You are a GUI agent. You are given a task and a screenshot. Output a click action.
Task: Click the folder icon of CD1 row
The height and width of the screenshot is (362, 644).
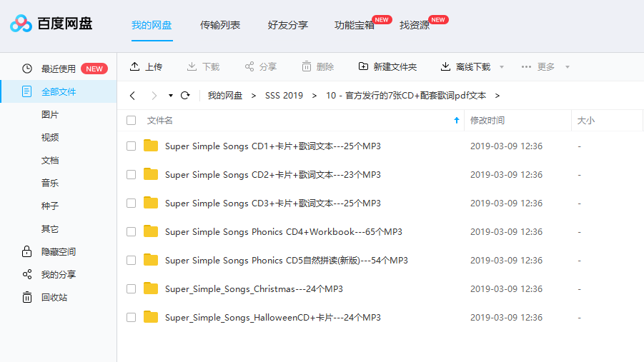[x=151, y=146]
